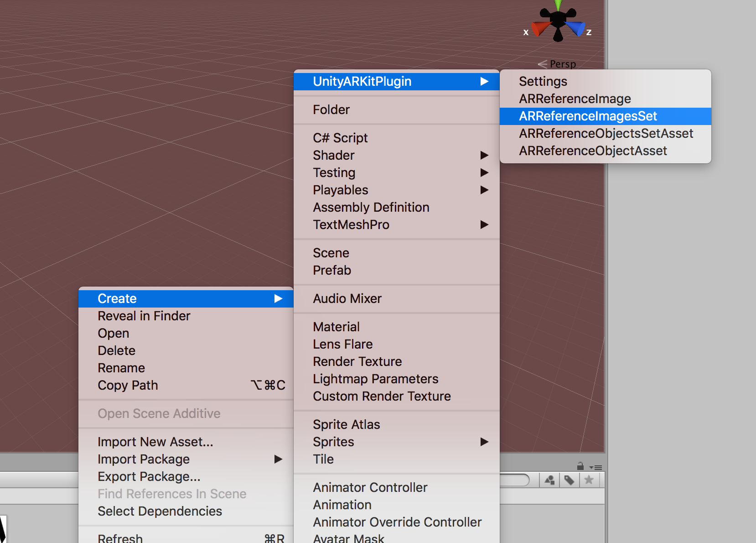Choose Rename in the context menu
Screen dimensions: 756x543
(x=186, y=368)
